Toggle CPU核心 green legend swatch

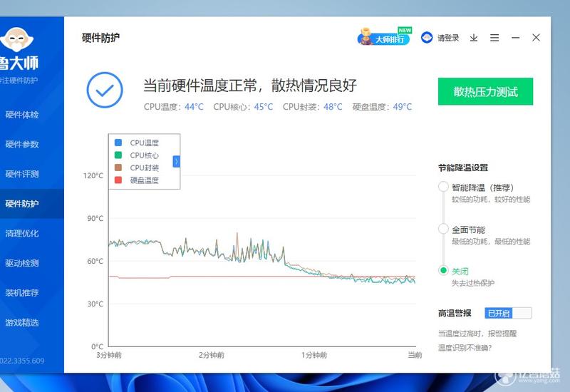tap(118, 155)
